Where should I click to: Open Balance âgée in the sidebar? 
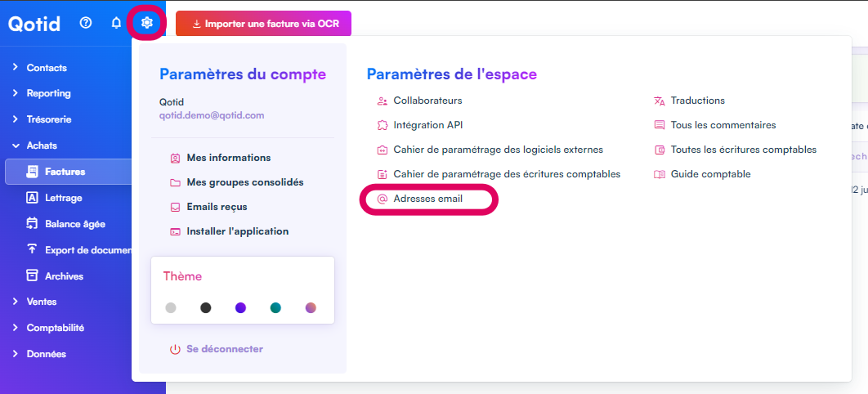pos(74,224)
